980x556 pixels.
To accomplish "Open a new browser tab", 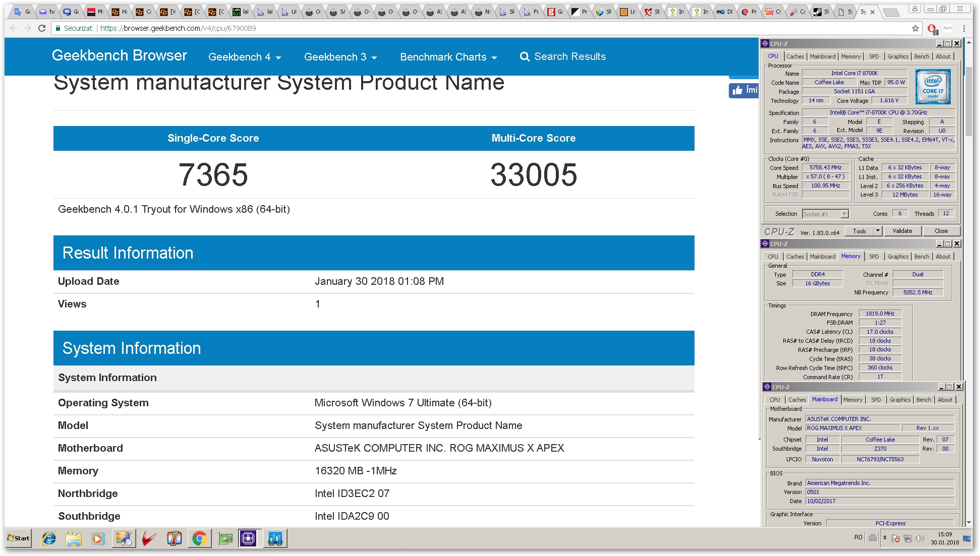I will [892, 12].
